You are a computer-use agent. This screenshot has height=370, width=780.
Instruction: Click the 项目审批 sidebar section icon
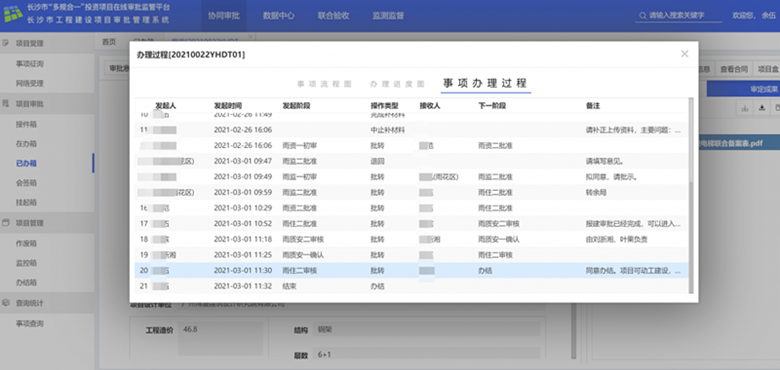tap(6, 104)
